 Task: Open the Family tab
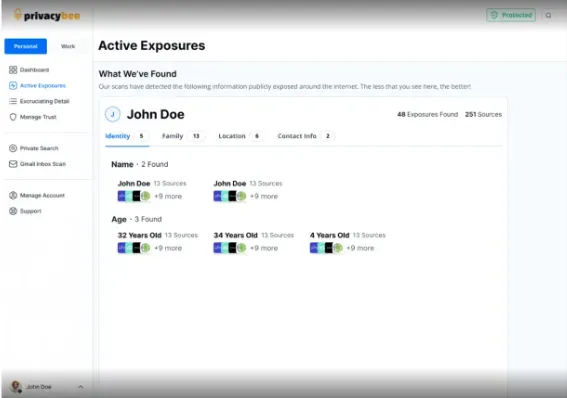pyautogui.click(x=183, y=136)
